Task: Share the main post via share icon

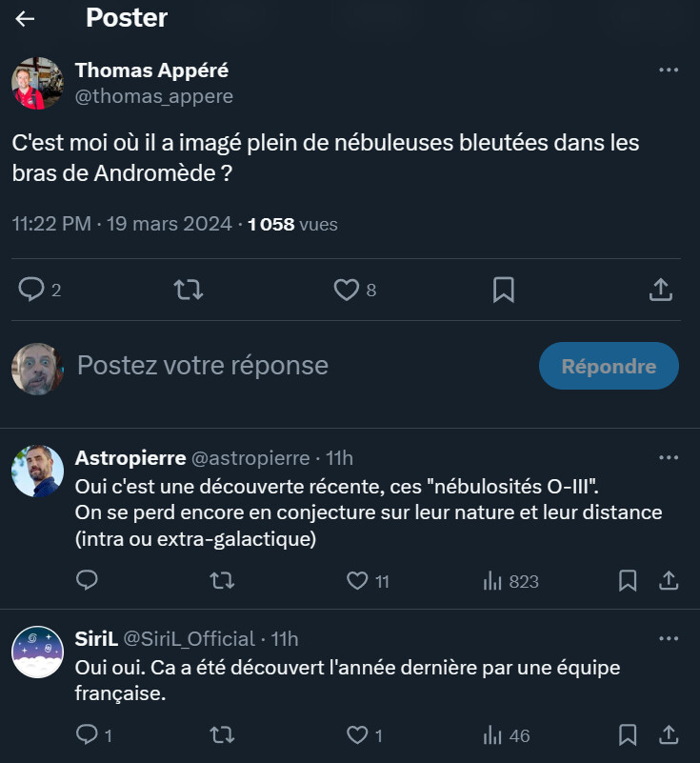Action: [x=661, y=290]
